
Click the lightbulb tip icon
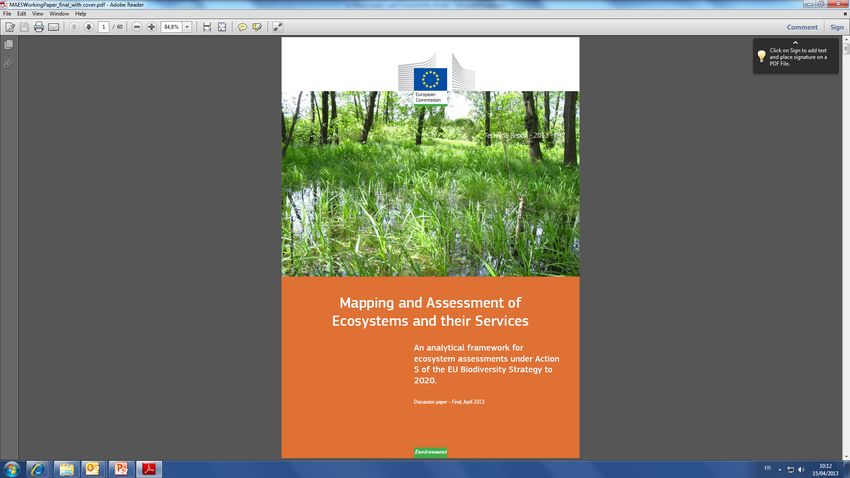click(x=761, y=56)
